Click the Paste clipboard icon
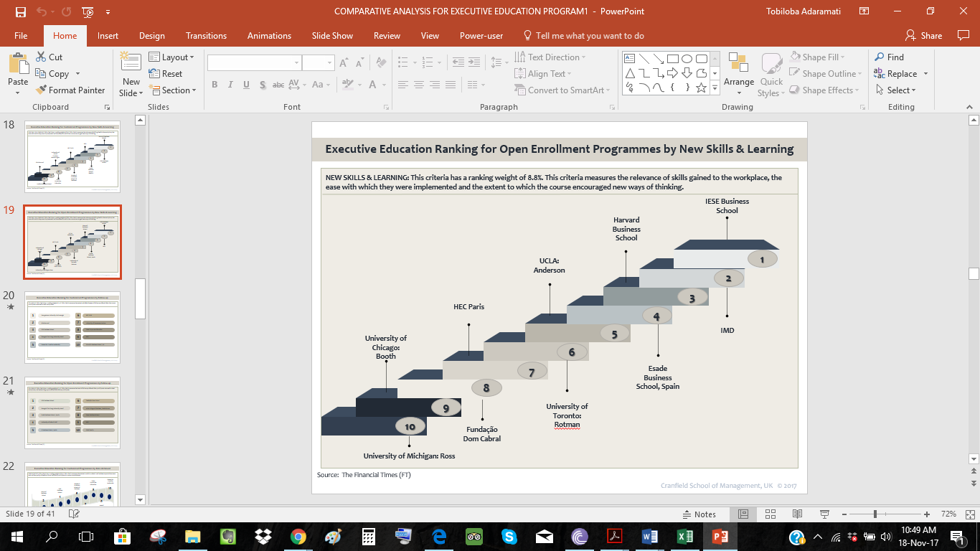Viewport: 980px width, 551px height. click(18, 65)
